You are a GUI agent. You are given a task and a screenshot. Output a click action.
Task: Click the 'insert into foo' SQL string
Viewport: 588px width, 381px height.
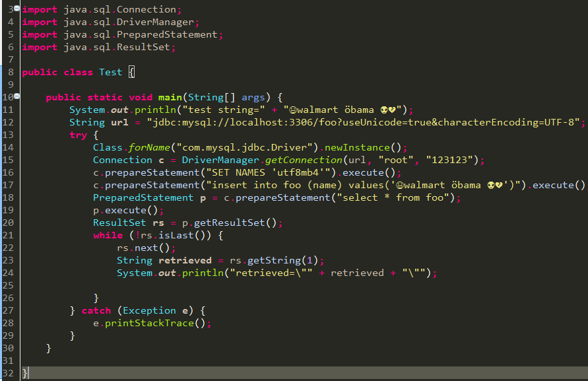click(363, 185)
